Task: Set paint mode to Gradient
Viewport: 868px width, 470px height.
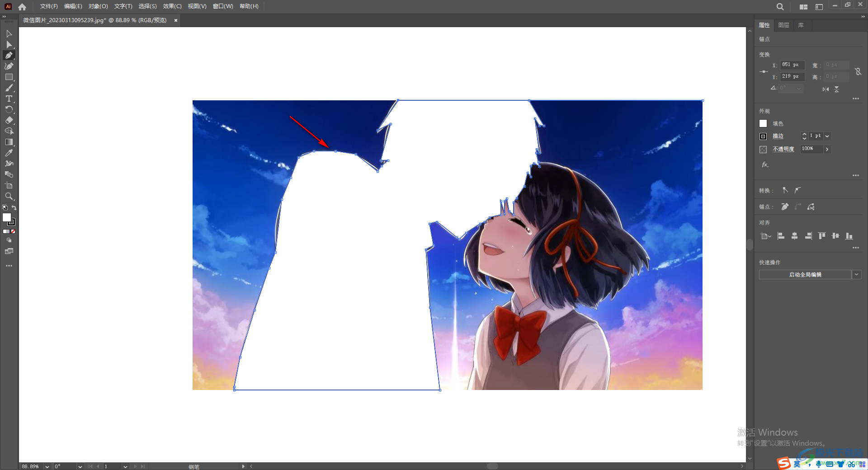Action: pos(9,231)
